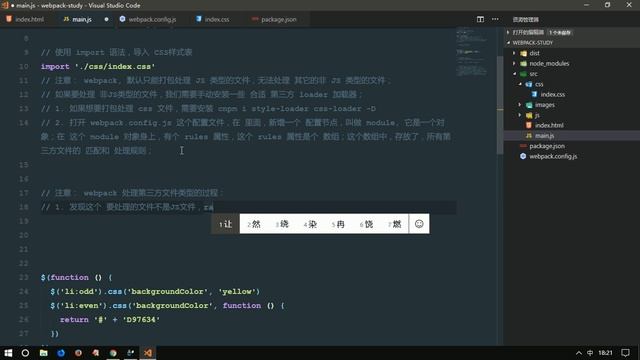Click the 18:21 taskbar clock
Image resolution: width=640 pixels, height=360 pixels.
[605, 353]
